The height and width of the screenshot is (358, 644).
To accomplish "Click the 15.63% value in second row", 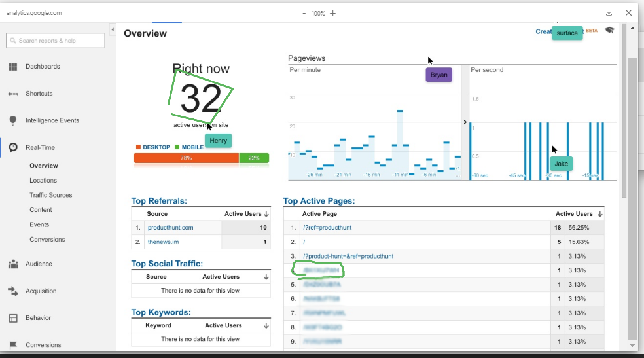I will tap(579, 242).
